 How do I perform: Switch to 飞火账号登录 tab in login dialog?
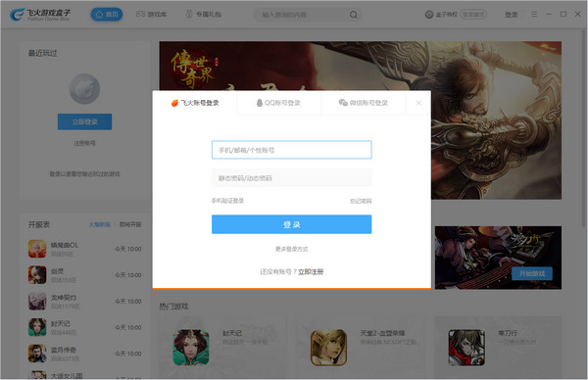(195, 103)
